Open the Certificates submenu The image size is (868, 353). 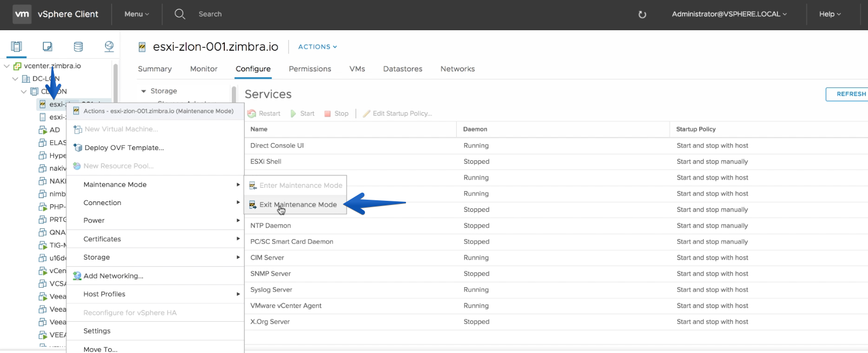(156, 239)
